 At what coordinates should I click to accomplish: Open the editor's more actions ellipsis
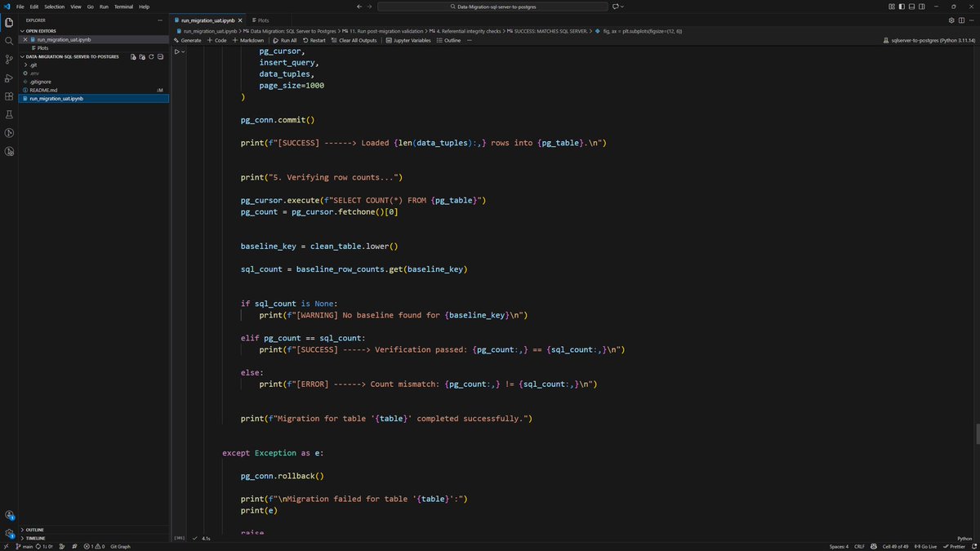(970, 20)
